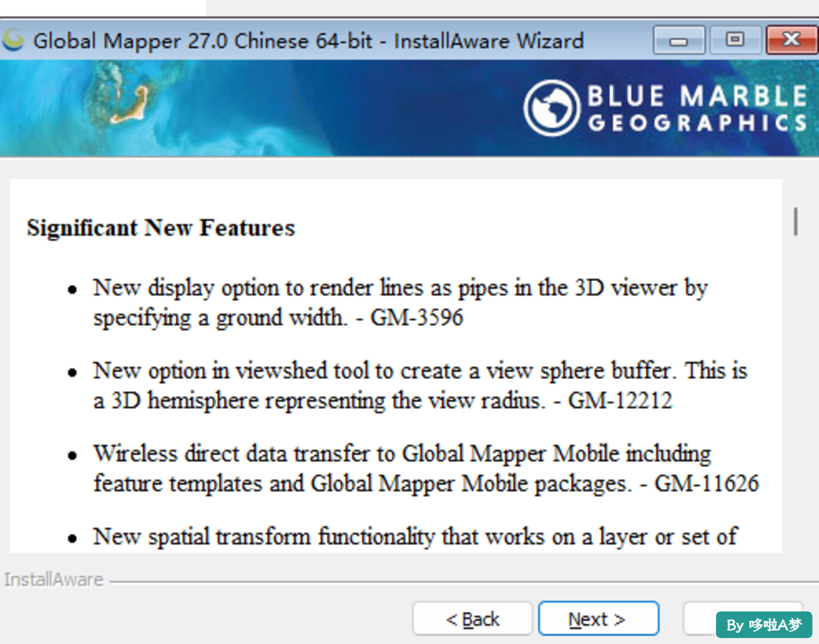Image resolution: width=819 pixels, height=644 pixels.
Task: Click the 'New option in viewshed tool' line
Action: 420,370
